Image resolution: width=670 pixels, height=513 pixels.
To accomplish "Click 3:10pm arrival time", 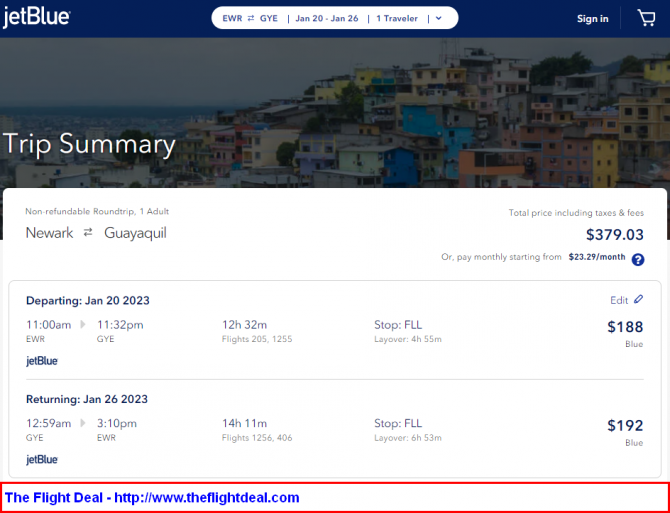I will point(117,424).
